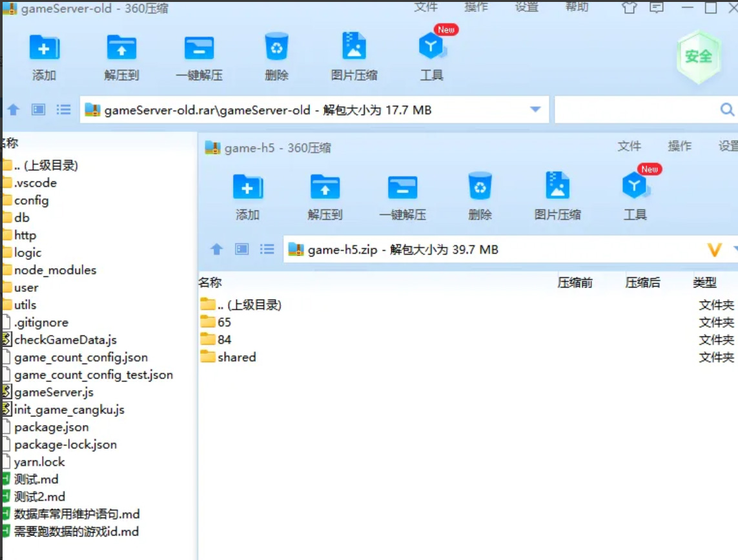This screenshot has height=560, width=738.
Task: Open 图片压缩 tool in game-h5 window
Action: (x=557, y=188)
